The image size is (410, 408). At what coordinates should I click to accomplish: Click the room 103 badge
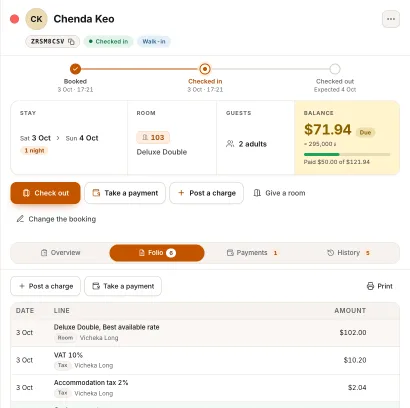(153, 137)
